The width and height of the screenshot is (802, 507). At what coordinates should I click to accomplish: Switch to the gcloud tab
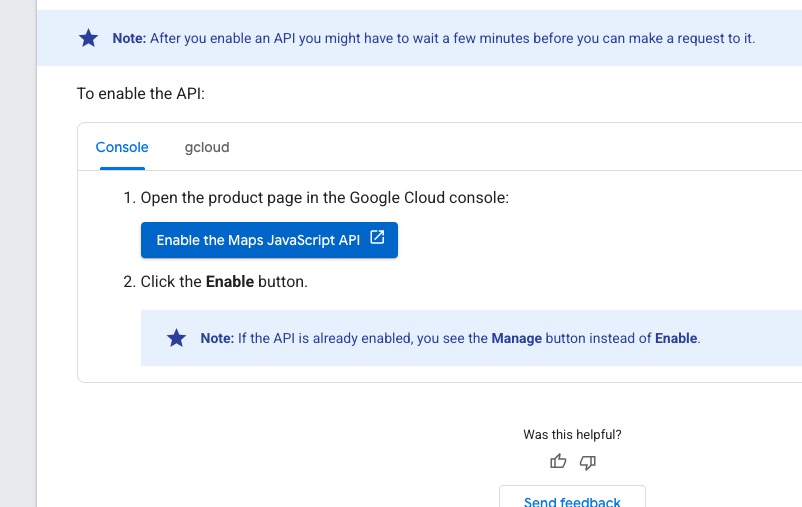tap(207, 147)
